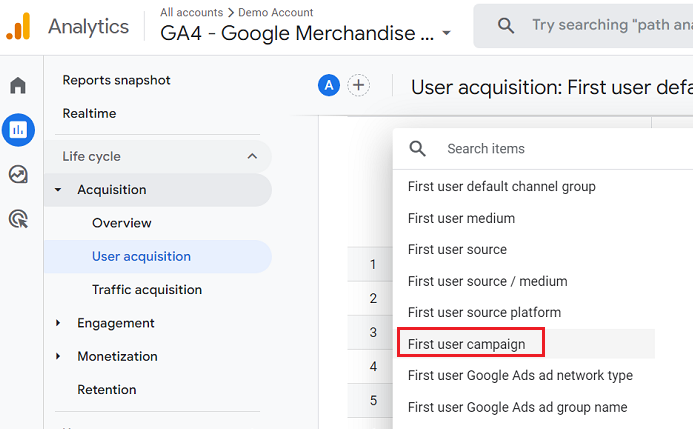Screen dimensions: 693x429
Task: Choose First user Google Ads ad group name
Action: coord(518,407)
